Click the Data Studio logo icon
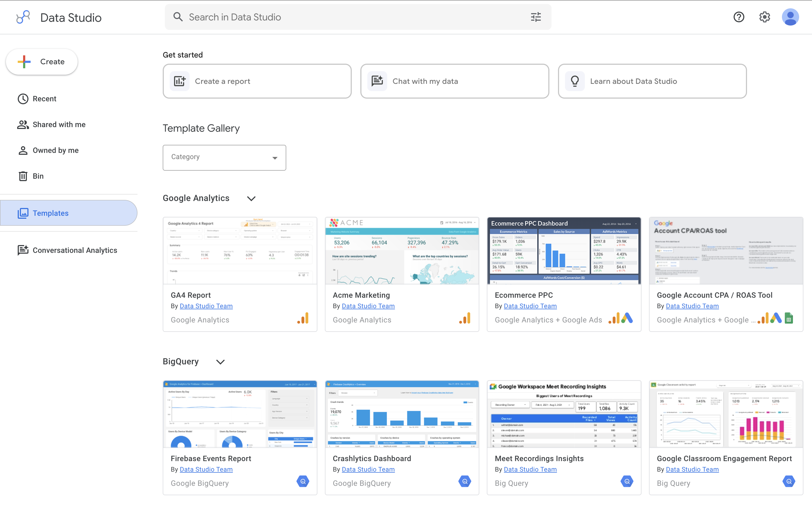812x510 pixels. [23, 17]
